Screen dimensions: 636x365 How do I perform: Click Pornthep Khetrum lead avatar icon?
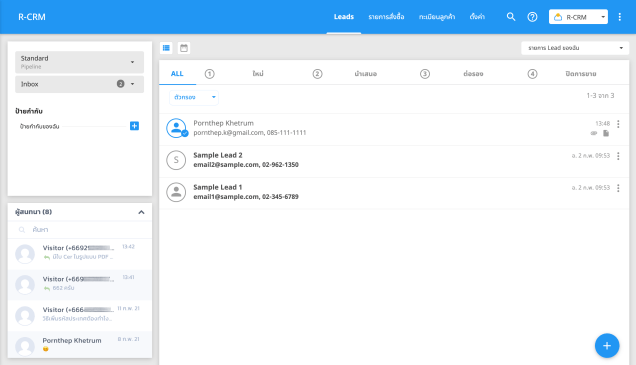click(x=176, y=128)
